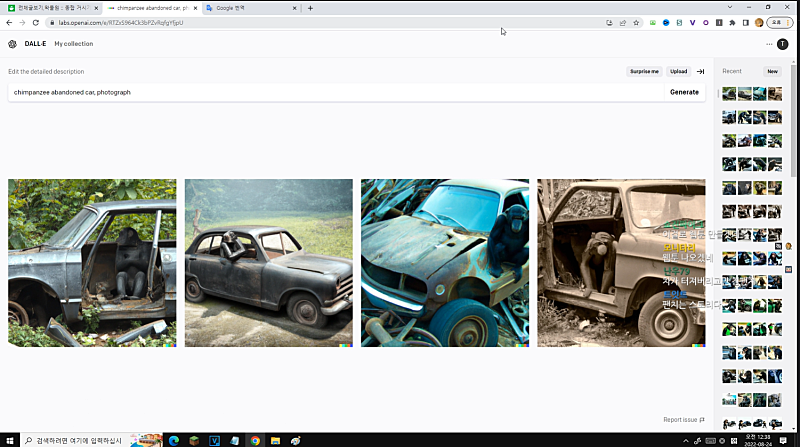Open the blue V app in taskbar
Viewport: 800px width, 447px height.
(214, 440)
